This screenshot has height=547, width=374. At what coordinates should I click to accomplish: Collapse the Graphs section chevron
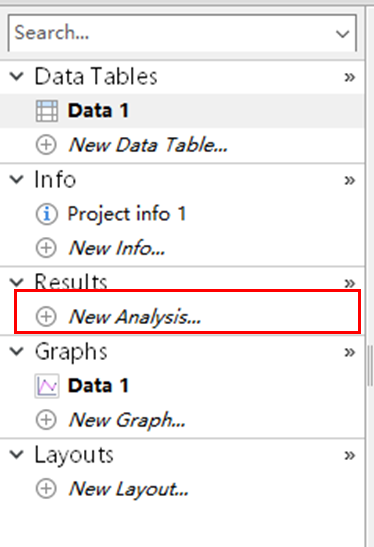pos(16,351)
